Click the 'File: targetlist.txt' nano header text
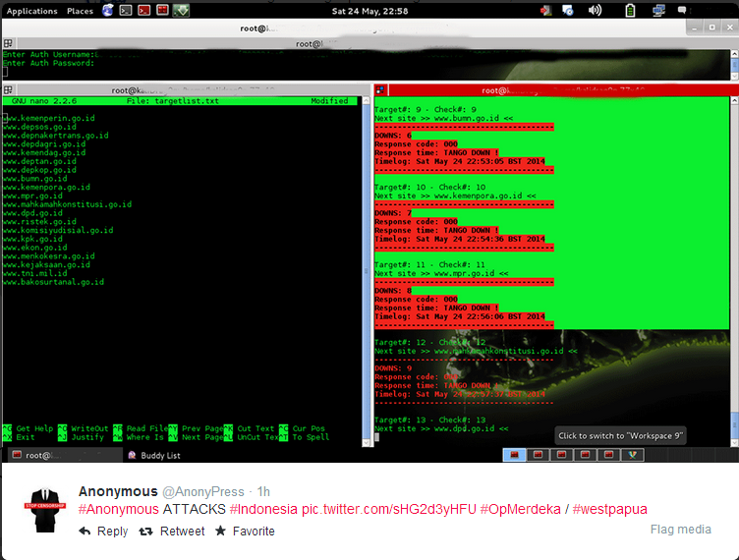This screenshot has height=560, width=739. pyautogui.click(x=173, y=101)
